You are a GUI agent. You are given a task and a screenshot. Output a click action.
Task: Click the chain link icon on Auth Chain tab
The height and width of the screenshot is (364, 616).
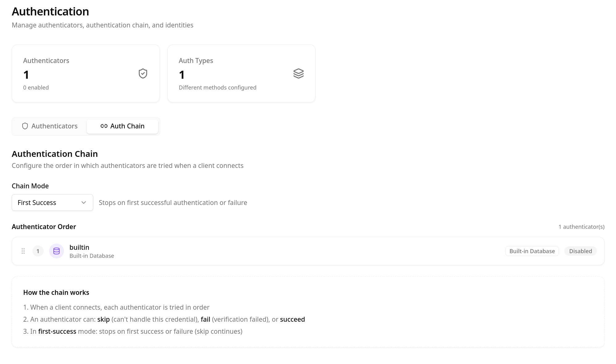pos(104,126)
